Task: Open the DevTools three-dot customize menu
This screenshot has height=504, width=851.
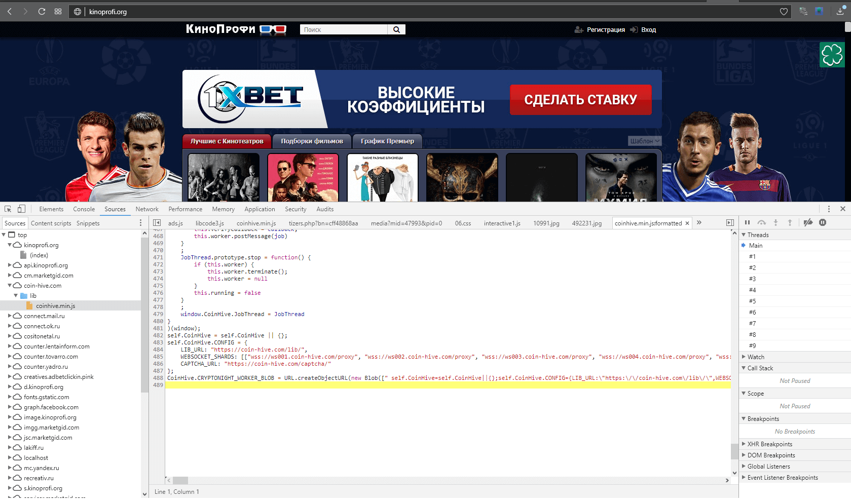Action: (829, 209)
